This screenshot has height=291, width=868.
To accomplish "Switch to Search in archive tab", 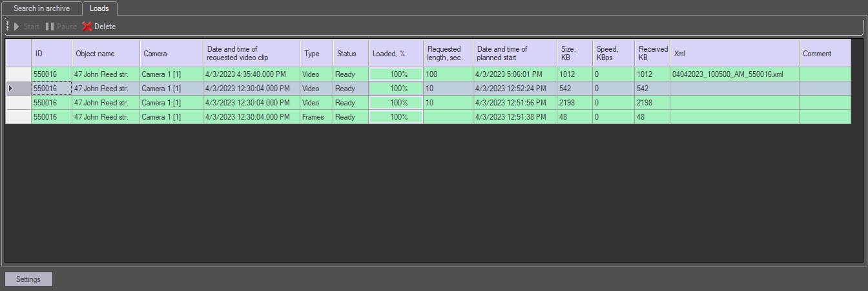I will click(41, 8).
